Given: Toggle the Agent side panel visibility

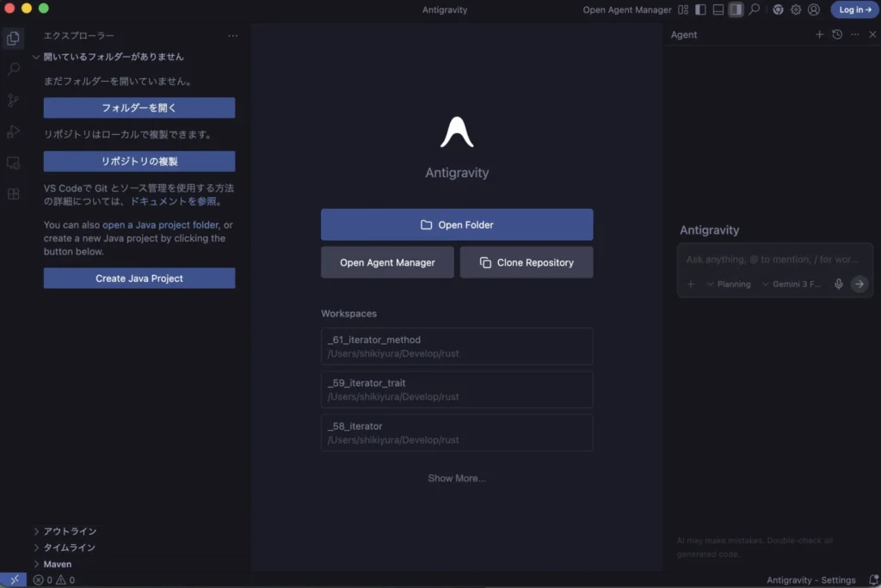Looking at the screenshot, I should pyautogui.click(x=736, y=9).
